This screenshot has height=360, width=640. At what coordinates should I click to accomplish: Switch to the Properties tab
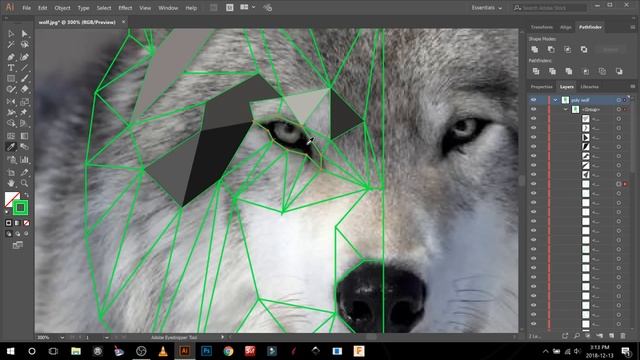[541, 87]
